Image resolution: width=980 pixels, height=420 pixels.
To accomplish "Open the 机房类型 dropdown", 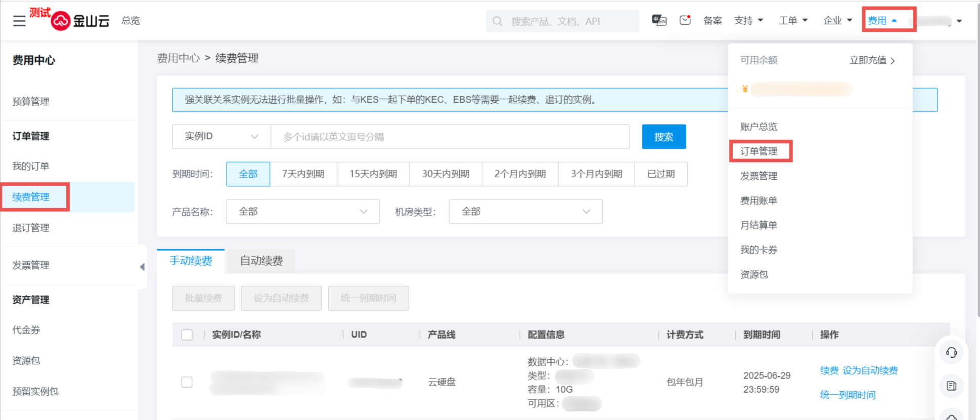I will (525, 212).
